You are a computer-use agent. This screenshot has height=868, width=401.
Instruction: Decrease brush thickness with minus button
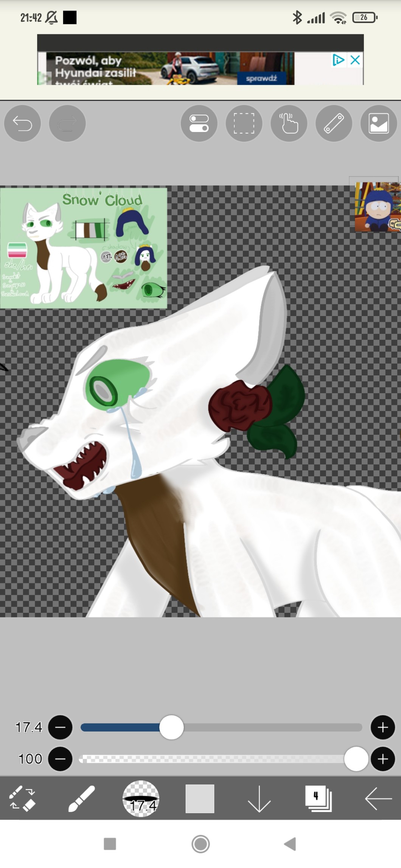point(60,727)
